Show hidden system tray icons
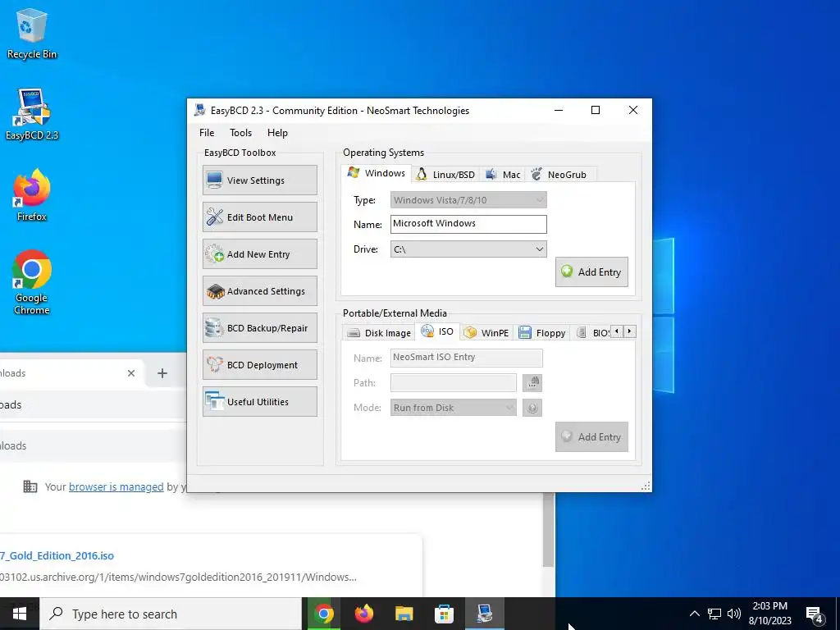 coord(694,614)
